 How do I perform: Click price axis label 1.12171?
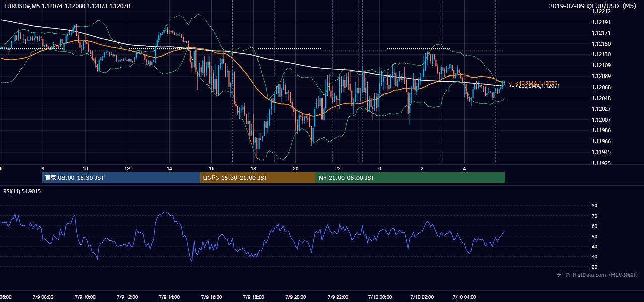coord(602,33)
